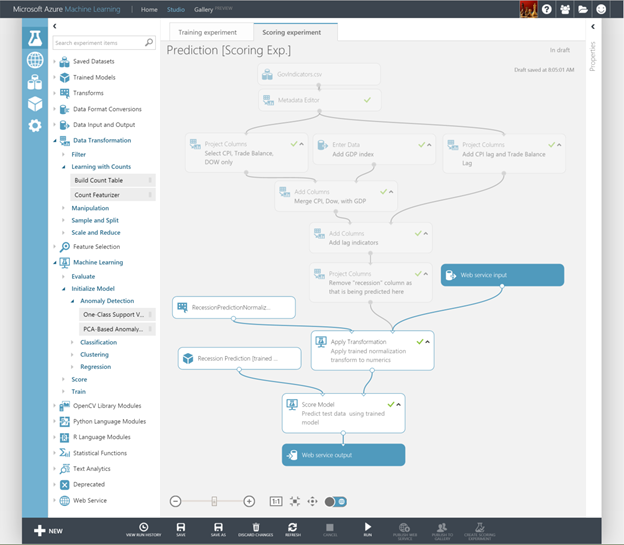Collapse the module palette left chevron
Screen dimensions: 624x545
tap(55, 26)
